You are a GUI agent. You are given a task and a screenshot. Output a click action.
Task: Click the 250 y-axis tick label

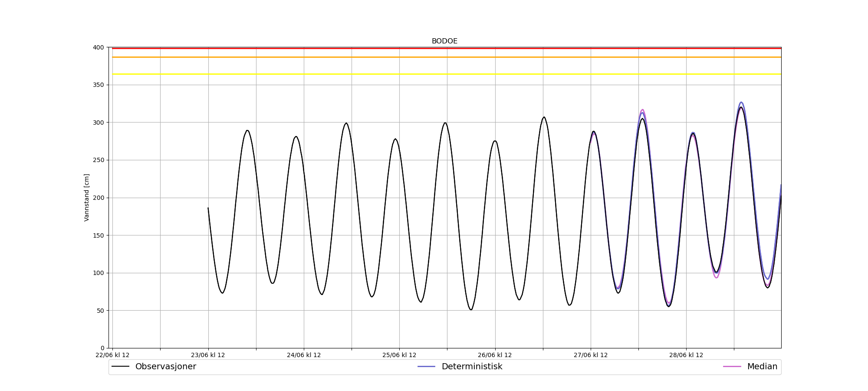coord(99,160)
